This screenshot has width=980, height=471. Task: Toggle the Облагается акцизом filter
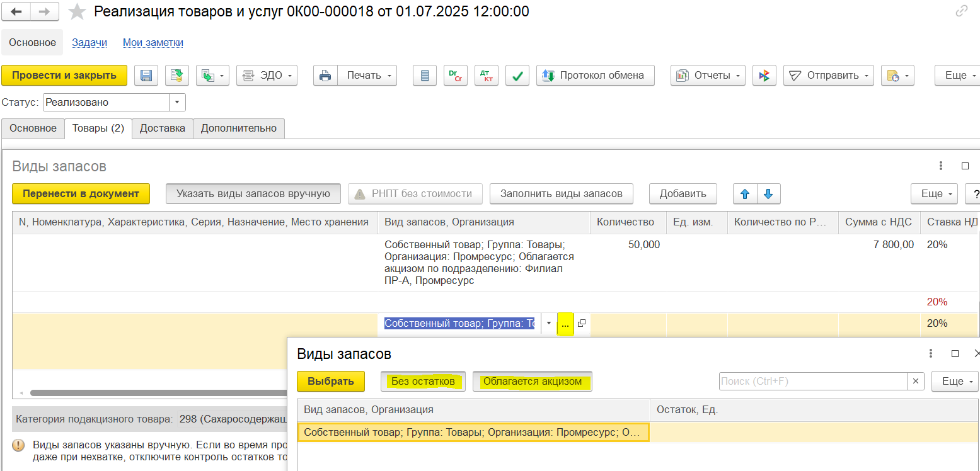pyautogui.click(x=533, y=381)
